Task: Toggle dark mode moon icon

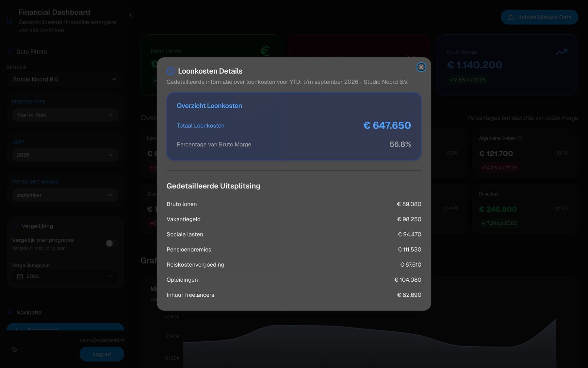Action: [x=15, y=349]
